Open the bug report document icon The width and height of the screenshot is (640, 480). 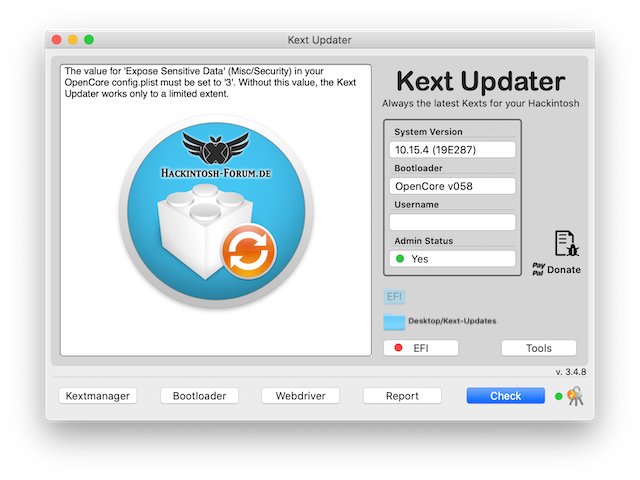[567, 244]
